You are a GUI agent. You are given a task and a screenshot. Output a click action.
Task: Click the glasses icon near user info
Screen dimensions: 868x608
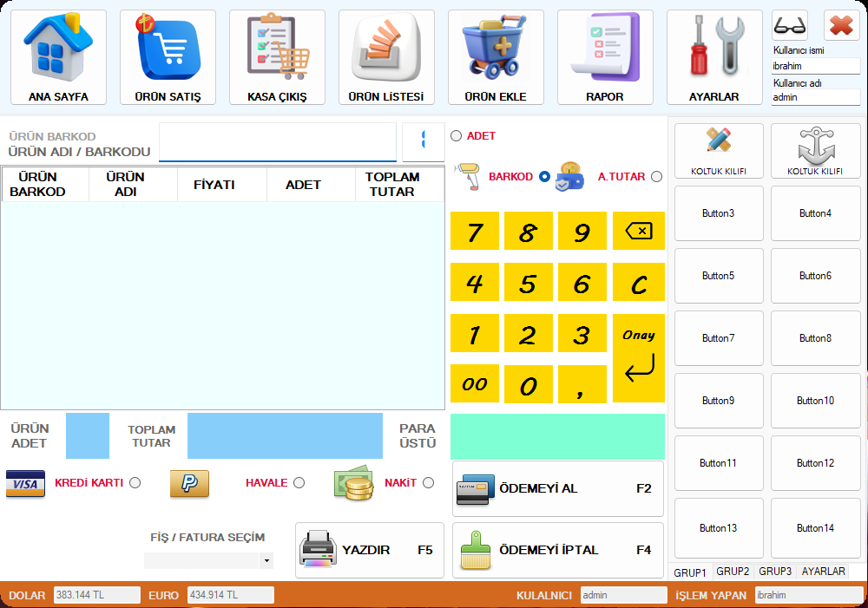point(789,25)
